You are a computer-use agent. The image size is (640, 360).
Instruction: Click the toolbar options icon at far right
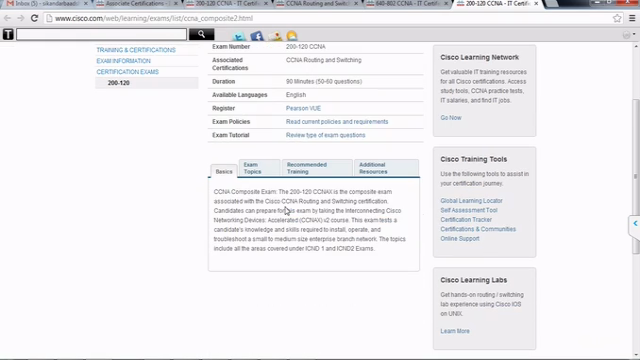[x=629, y=35]
